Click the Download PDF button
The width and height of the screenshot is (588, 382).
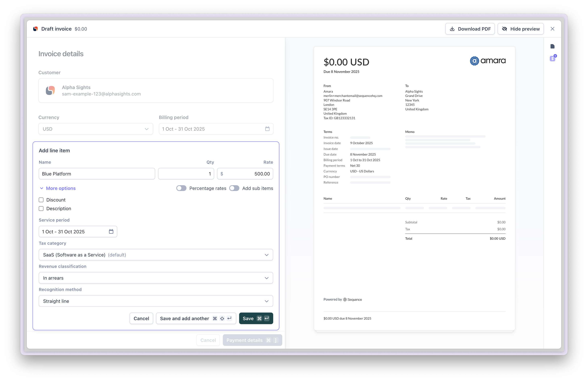470,29
